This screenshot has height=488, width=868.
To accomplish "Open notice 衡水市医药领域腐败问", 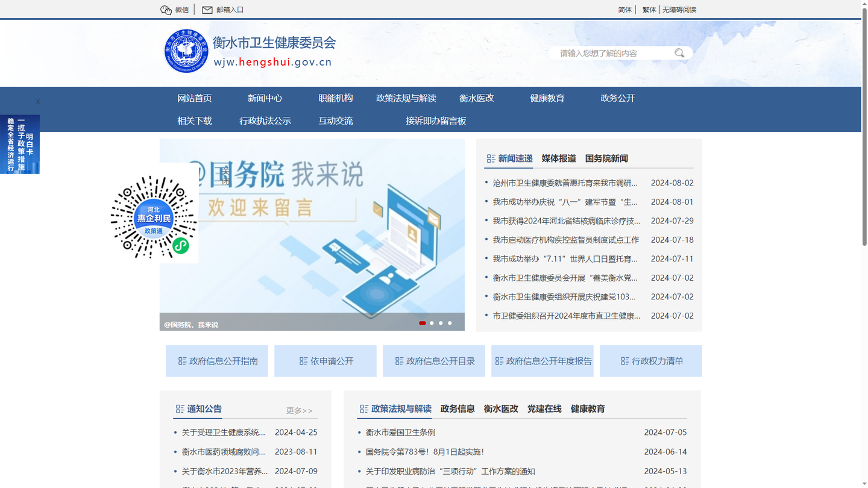I will pos(224,451).
